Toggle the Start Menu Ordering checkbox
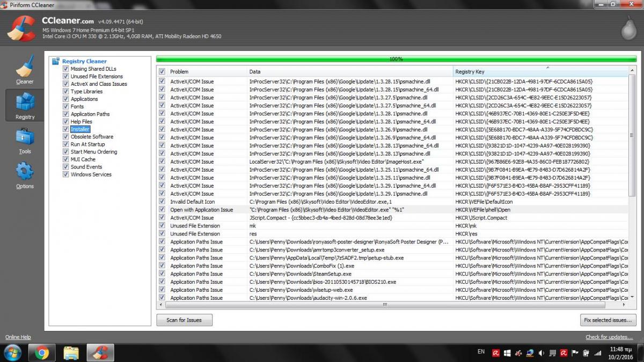 tap(66, 152)
